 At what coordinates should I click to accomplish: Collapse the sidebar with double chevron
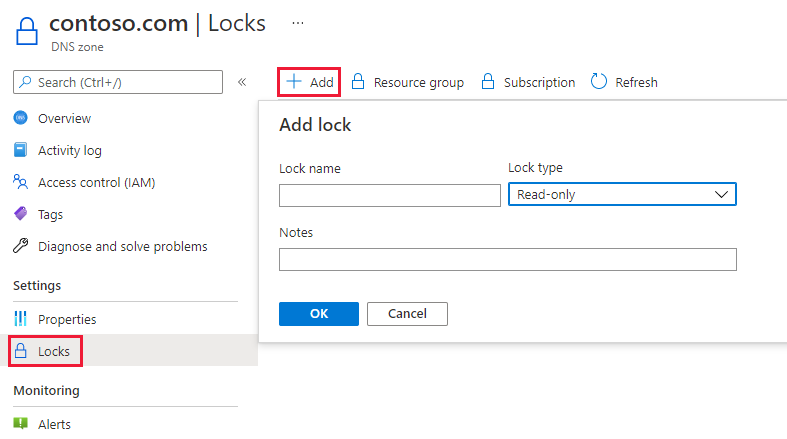point(242,82)
